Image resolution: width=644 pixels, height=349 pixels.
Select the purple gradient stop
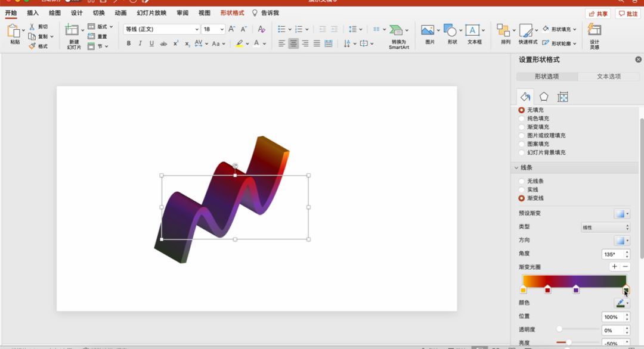pyautogui.click(x=576, y=289)
